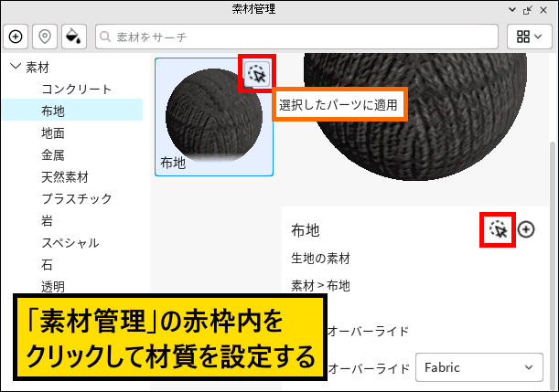Apply to selected parts icon on thumbnail
Image resolution: width=559 pixels, height=392 pixels.
257,74
